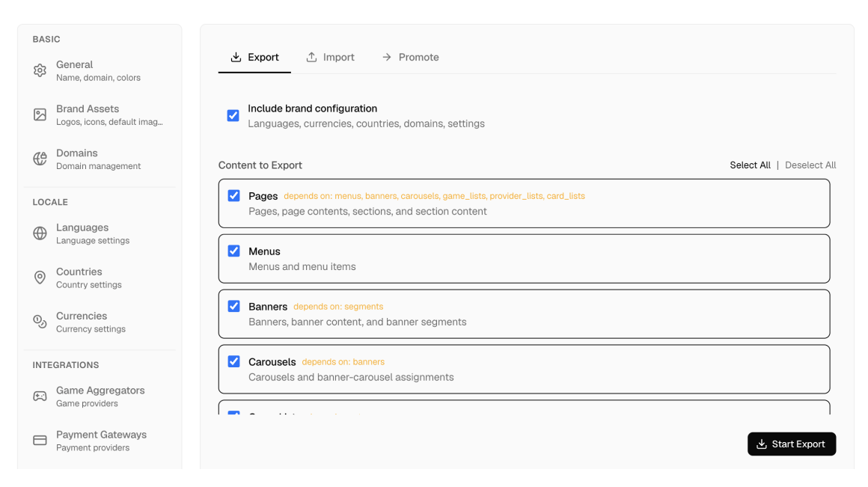The height and width of the screenshot is (487, 868).
Task: Click the Promote tab arrow icon
Action: 387,57
